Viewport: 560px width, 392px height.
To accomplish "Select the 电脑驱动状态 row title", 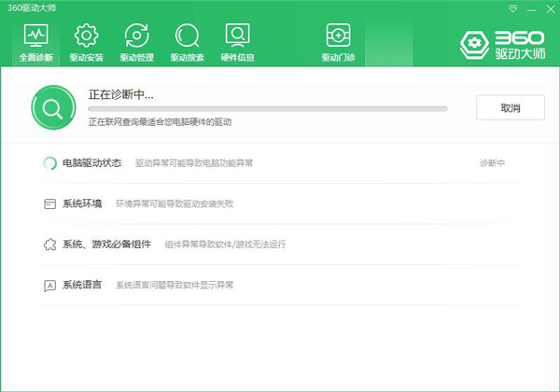I will (x=92, y=163).
